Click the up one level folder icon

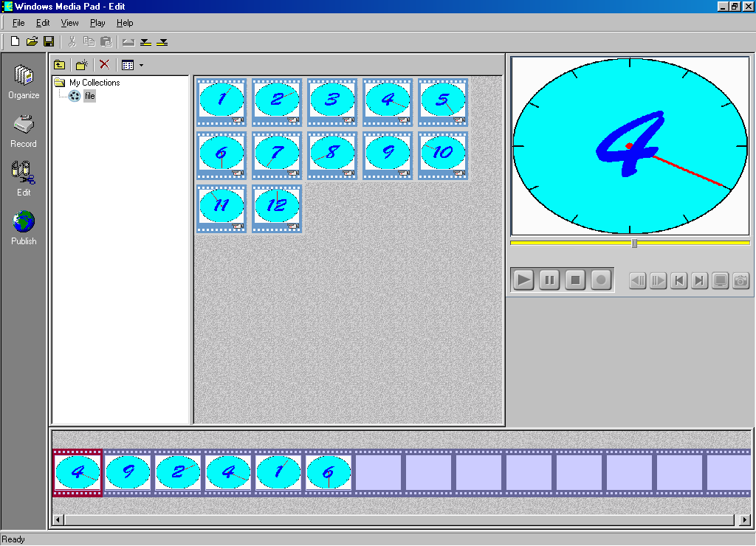click(x=59, y=65)
